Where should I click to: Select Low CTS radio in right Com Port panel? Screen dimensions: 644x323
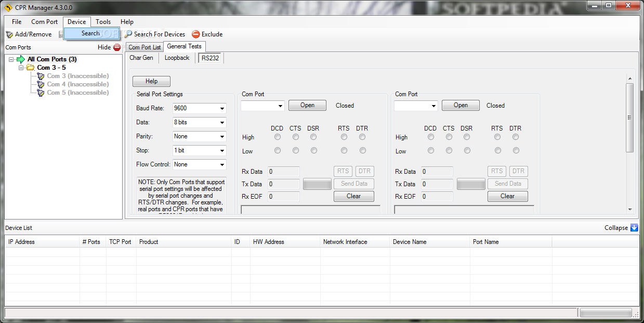[449, 151]
